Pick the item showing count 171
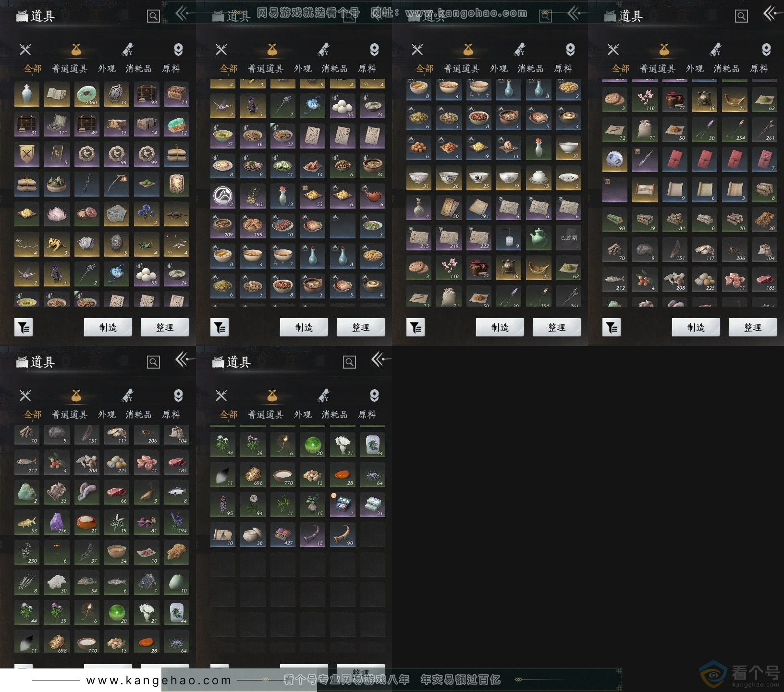 (x=57, y=124)
